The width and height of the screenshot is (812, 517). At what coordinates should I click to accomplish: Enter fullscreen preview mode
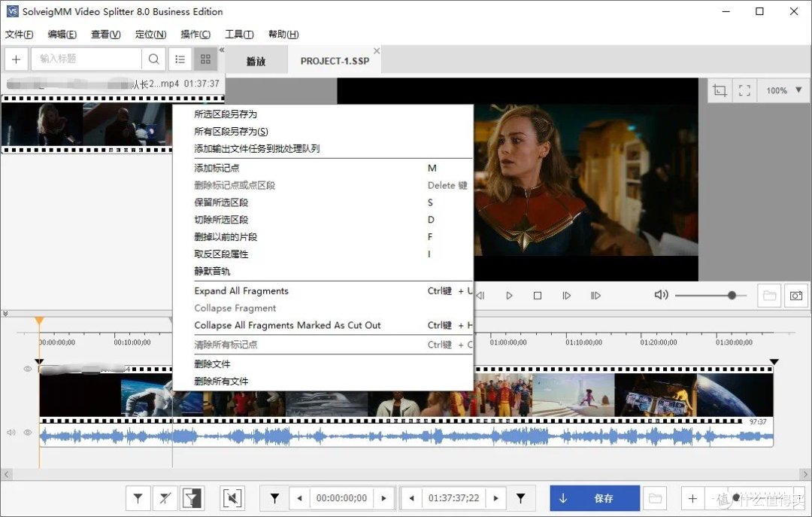coord(744,91)
